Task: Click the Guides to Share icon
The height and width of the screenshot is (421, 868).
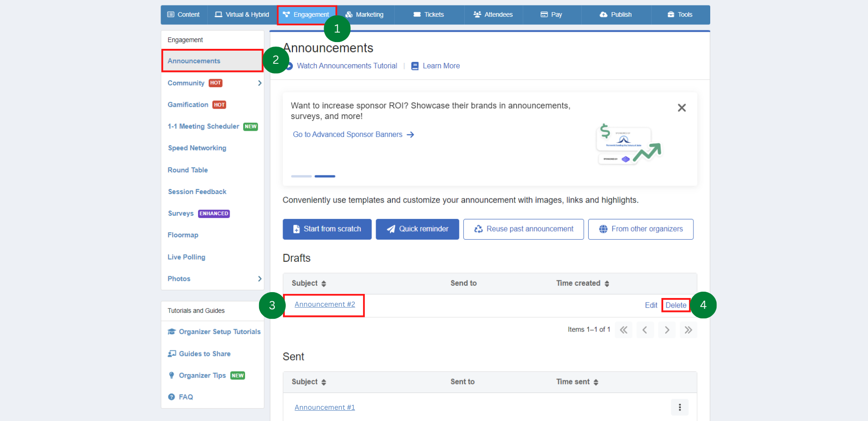Action: pos(172,354)
